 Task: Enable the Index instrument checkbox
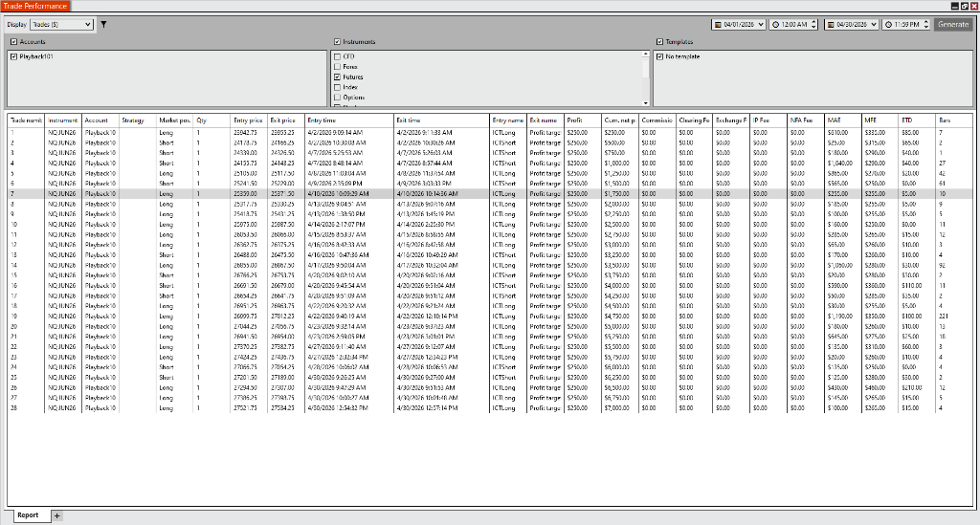(338, 87)
